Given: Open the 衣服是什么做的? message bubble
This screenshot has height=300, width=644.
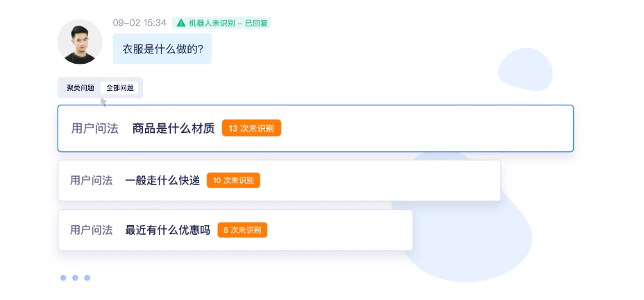Looking at the screenshot, I should 162,48.
